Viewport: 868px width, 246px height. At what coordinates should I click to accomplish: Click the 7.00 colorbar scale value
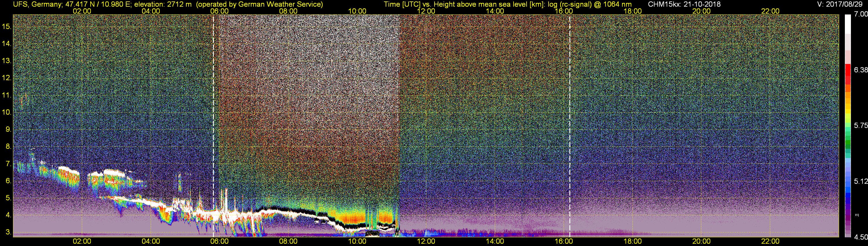tap(860, 14)
